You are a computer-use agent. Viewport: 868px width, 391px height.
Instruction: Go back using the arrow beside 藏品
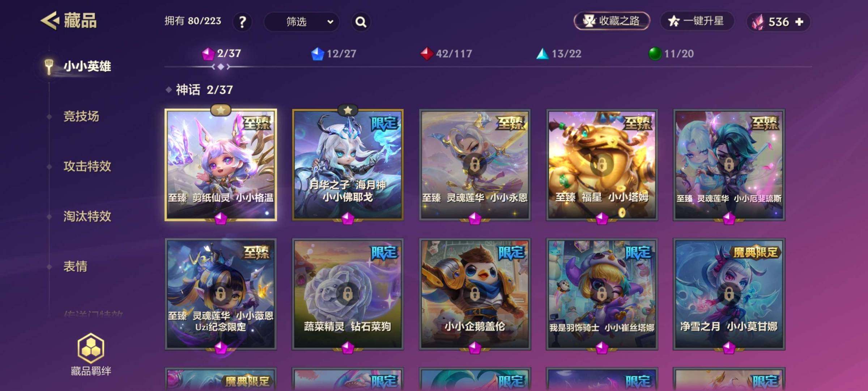(50, 21)
